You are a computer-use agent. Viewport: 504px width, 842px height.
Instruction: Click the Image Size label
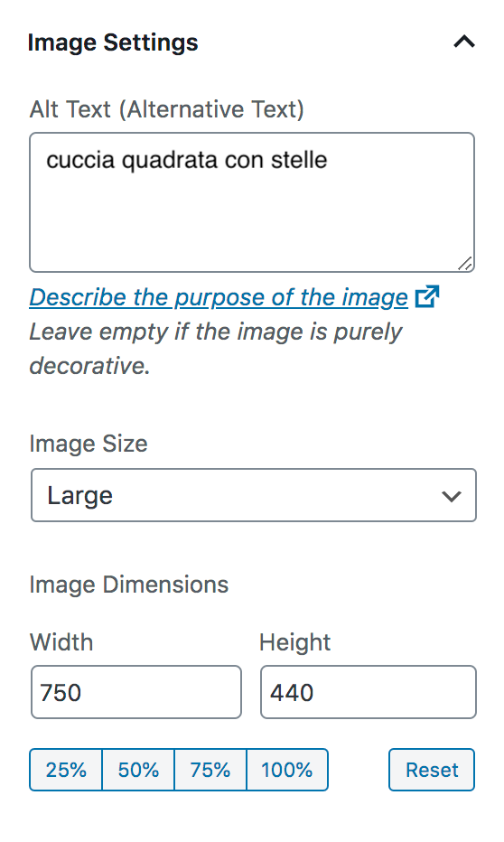[89, 444]
